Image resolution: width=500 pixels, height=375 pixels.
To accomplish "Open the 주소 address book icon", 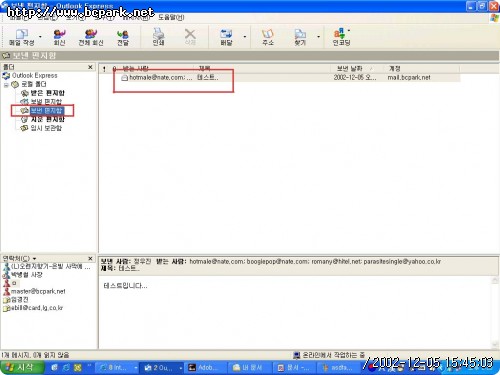I will [x=268, y=37].
